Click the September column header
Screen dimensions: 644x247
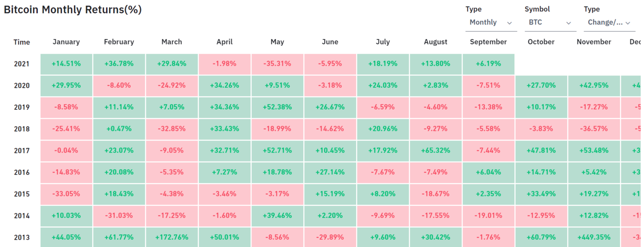[x=488, y=42]
